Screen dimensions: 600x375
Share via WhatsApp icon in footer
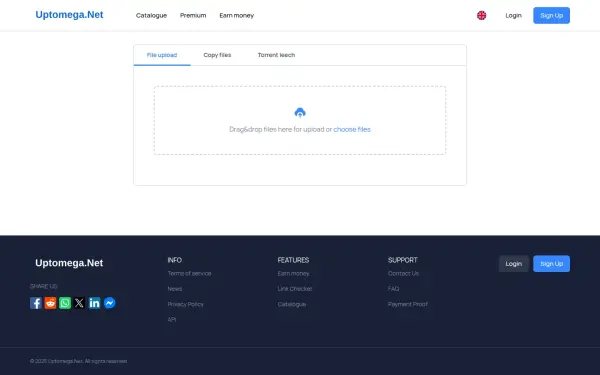[65, 303]
